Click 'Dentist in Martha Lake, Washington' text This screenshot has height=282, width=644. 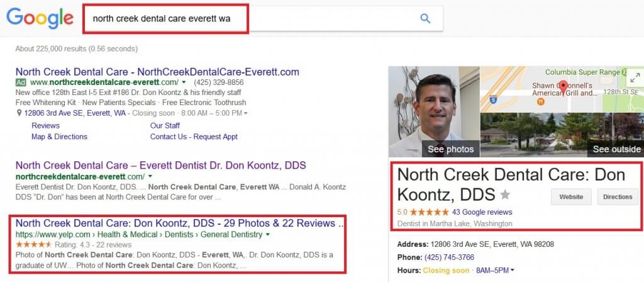(455, 223)
